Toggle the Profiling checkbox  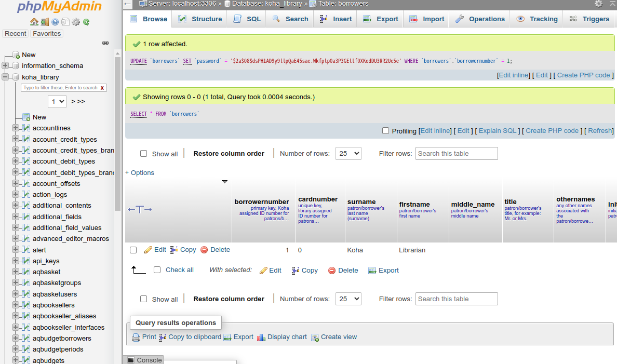click(x=385, y=131)
